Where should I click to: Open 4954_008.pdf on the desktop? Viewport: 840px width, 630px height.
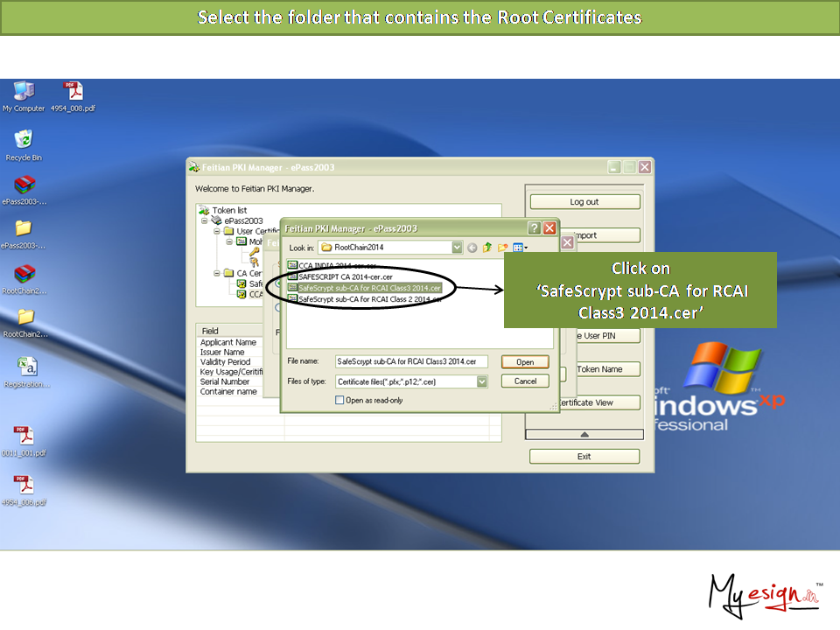point(73,92)
